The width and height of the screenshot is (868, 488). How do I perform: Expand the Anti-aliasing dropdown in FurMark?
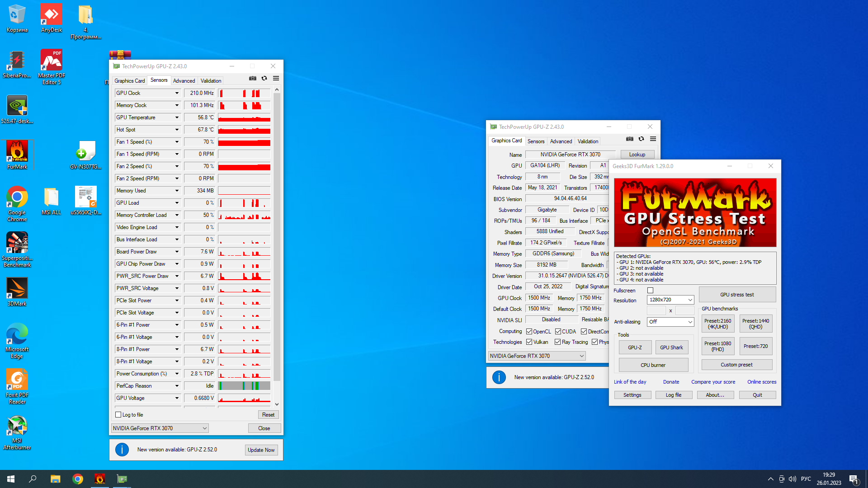click(x=670, y=322)
